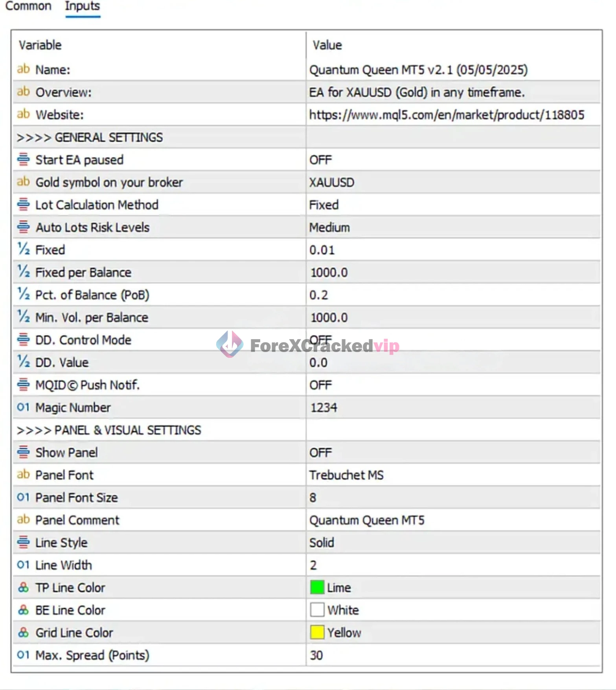Select the Yellow swatch for Grid Line Color
Image resolution: width=616 pixels, height=690 pixels.
click(317, 632)
